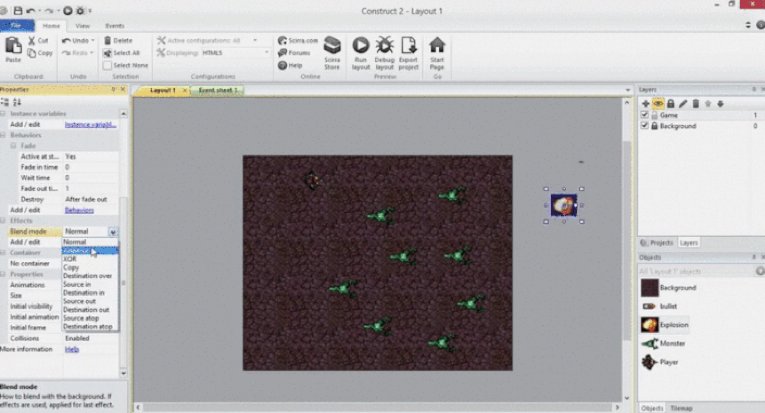The image size is (765, 413).
Task: Click categorized sort icon in Properties panel
Action: 5,102
